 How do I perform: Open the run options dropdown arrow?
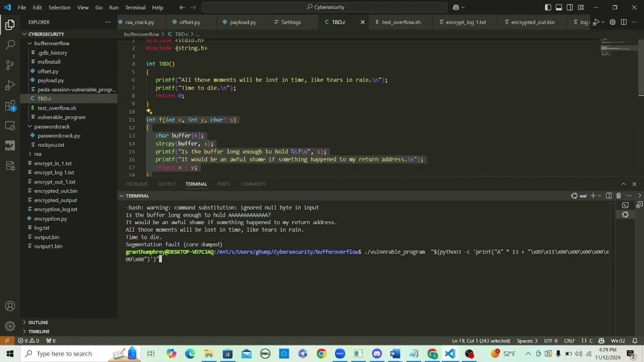click(x=603, y=22)
